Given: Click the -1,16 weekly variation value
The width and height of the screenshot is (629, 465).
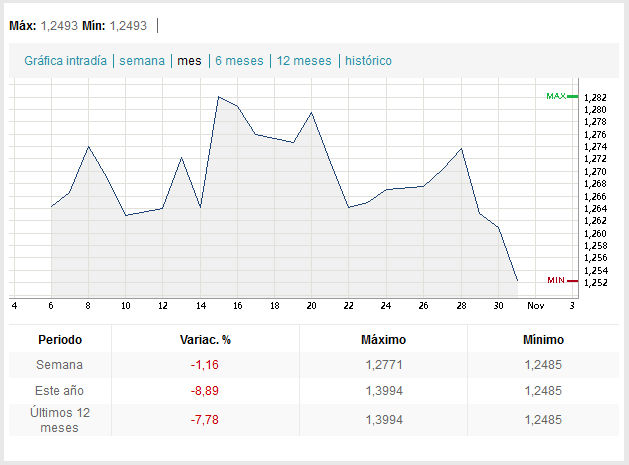Looking at the screenshot, I should (x=205, y=365).
